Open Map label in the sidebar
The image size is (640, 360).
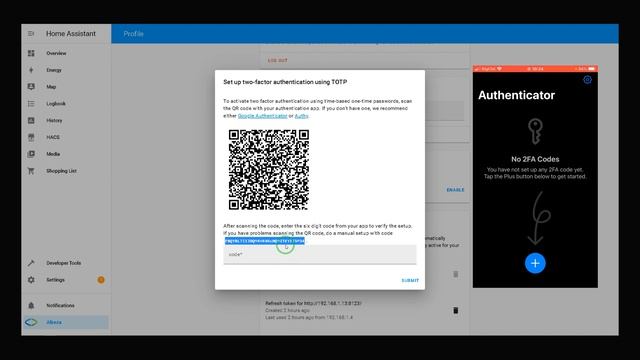(x=51, y=87)
